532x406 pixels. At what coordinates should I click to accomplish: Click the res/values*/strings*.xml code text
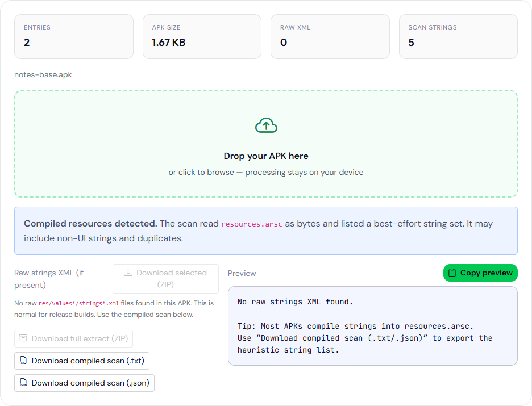pyautogui.click(x=78, y=303)
